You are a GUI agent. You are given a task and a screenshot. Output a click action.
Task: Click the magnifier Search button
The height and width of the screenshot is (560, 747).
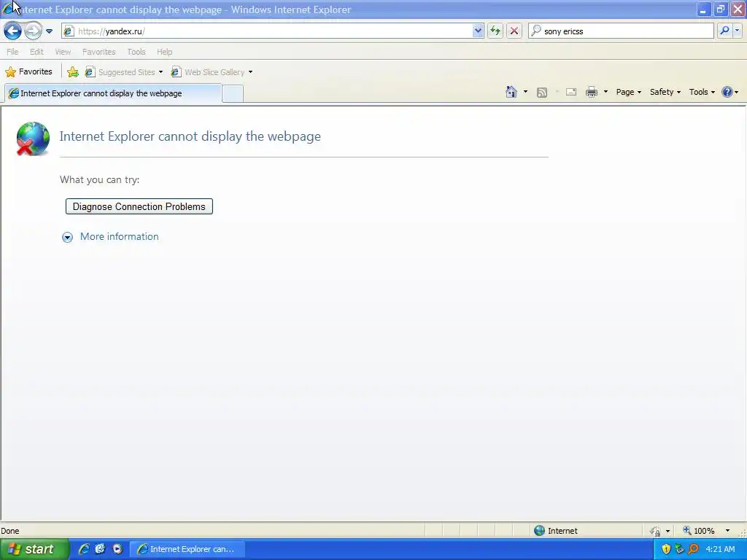(724, 31)
